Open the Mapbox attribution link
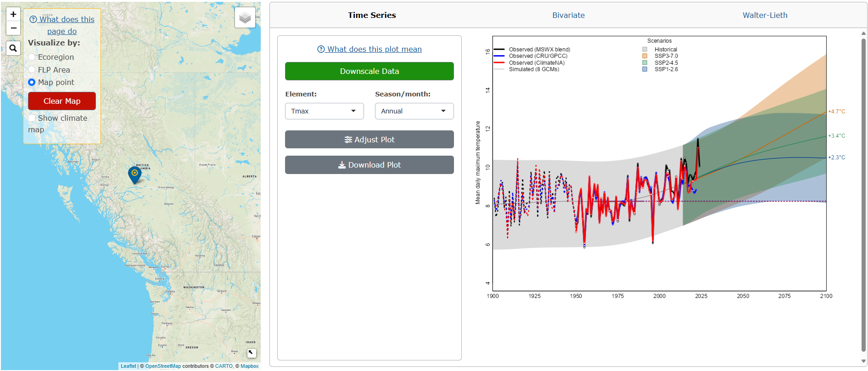Screen dimensions: 868x371 tap(250, 366)
